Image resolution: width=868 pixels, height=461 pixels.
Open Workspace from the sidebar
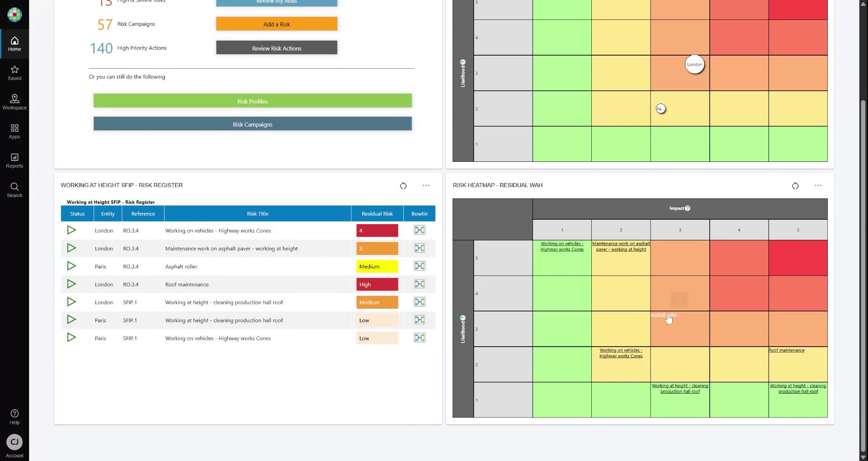click(14, 101)
